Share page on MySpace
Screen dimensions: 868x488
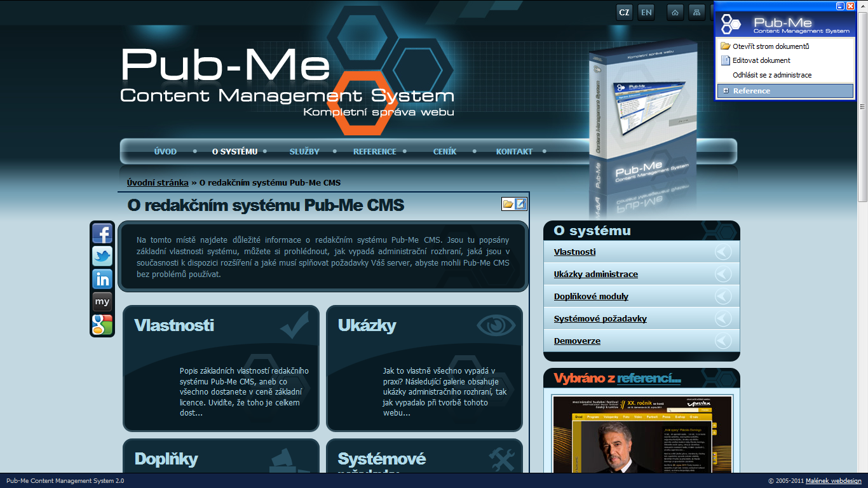102,302
